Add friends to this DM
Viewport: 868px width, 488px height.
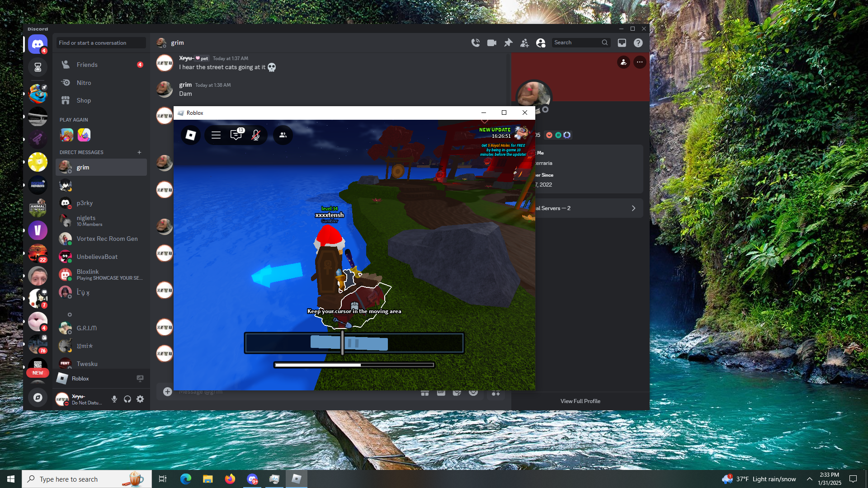tap(524, 43)
